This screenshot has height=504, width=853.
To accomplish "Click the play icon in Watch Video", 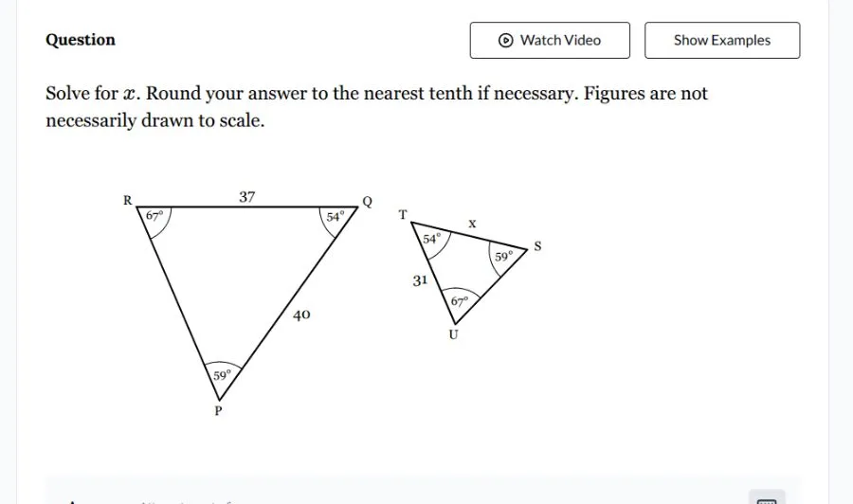I will click(x=505, y=40).
